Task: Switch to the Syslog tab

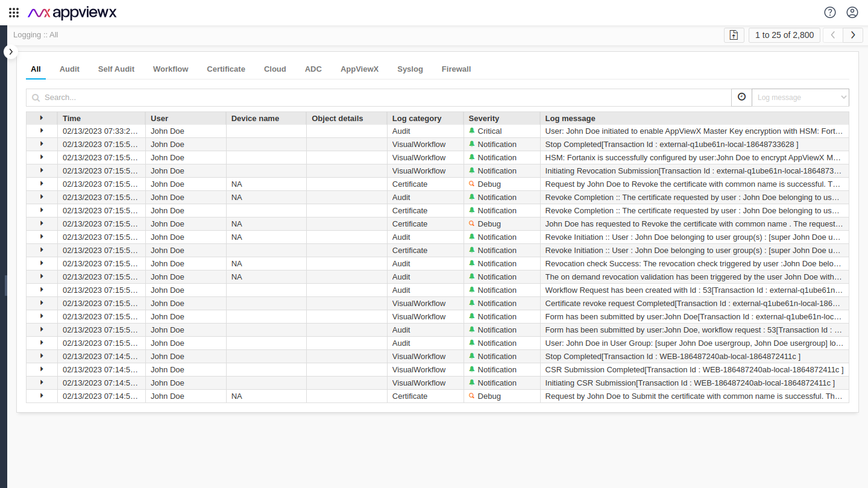Action: pyautogui.click(x=410, y=69)
